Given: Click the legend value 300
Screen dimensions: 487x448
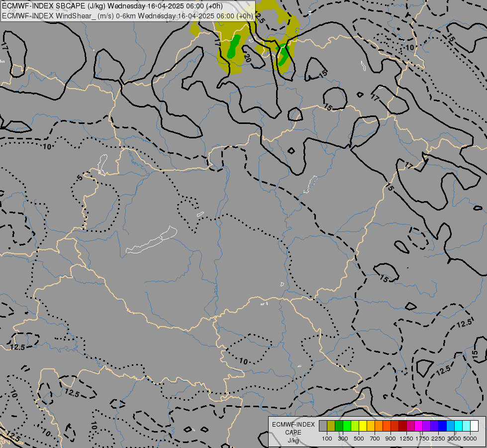Looking at the screenshot, I should pos(343,439).
